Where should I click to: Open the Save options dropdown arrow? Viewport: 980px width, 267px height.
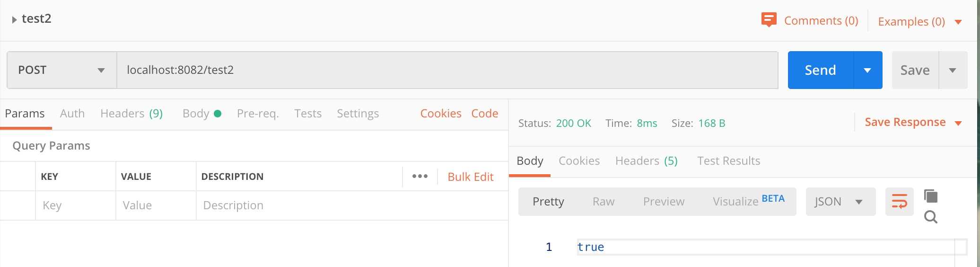click(953, 70)
